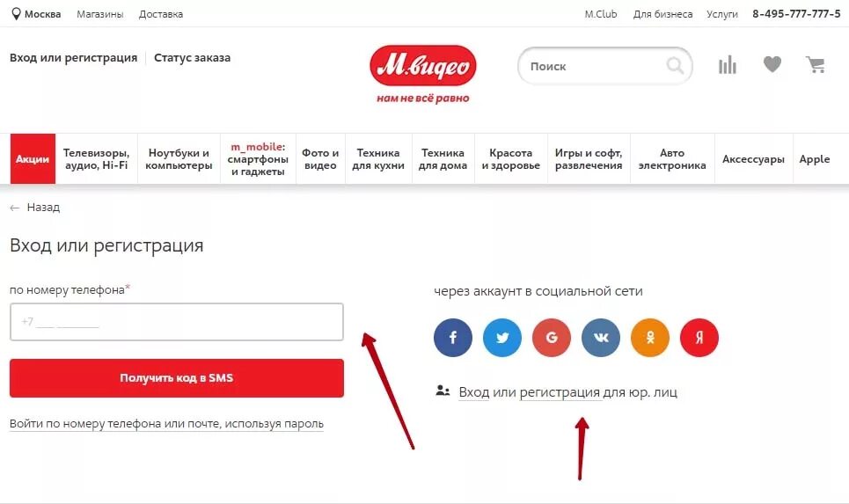Click the search magnifier icon
Image resolution: width=849 pixels, height=504 pixels.
[x=675, y=65]
